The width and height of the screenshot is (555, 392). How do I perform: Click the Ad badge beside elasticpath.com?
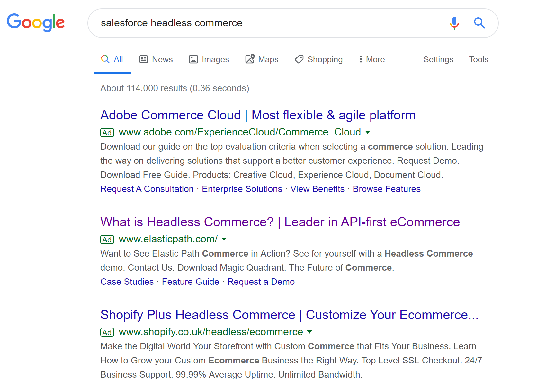pyautogui.click(x=107, y=240)
